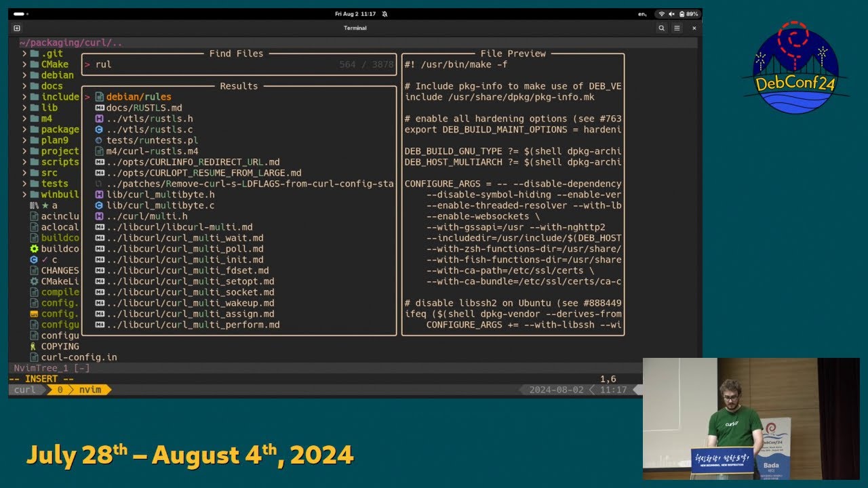Click Perl icon beside tests/runtests.pl
868x488 pixels.
(x=99, y=140)
